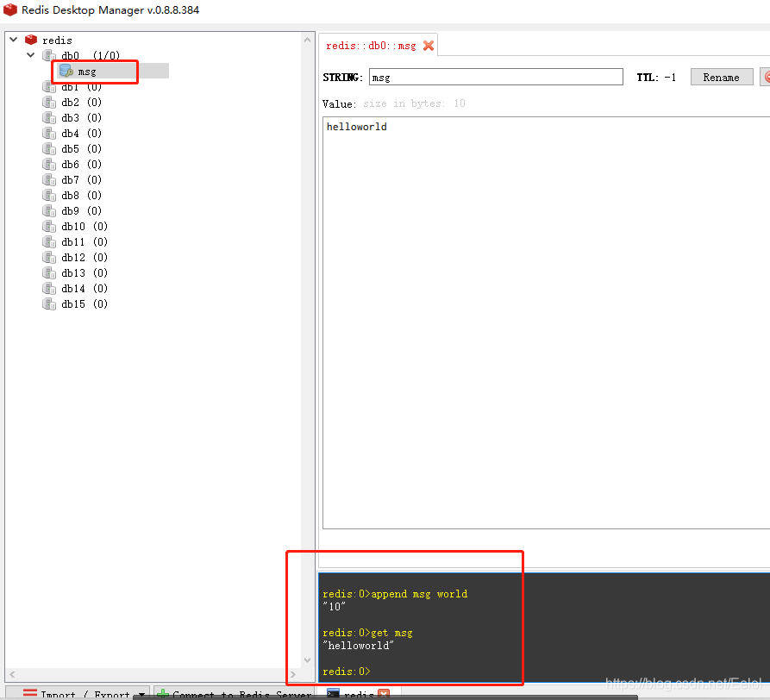Open database db2 (0) label
This screenshot has height=700, width=770.
(82, 102)
